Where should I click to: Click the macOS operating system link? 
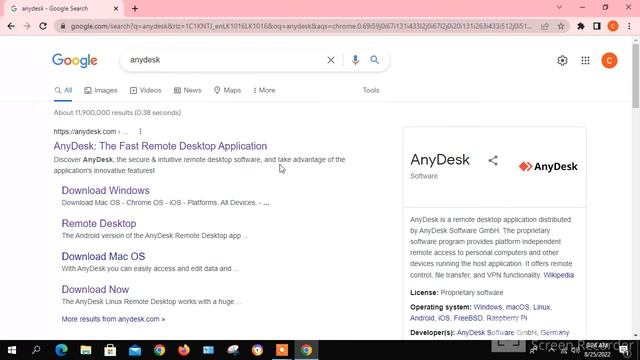click(x=517, y=307)
